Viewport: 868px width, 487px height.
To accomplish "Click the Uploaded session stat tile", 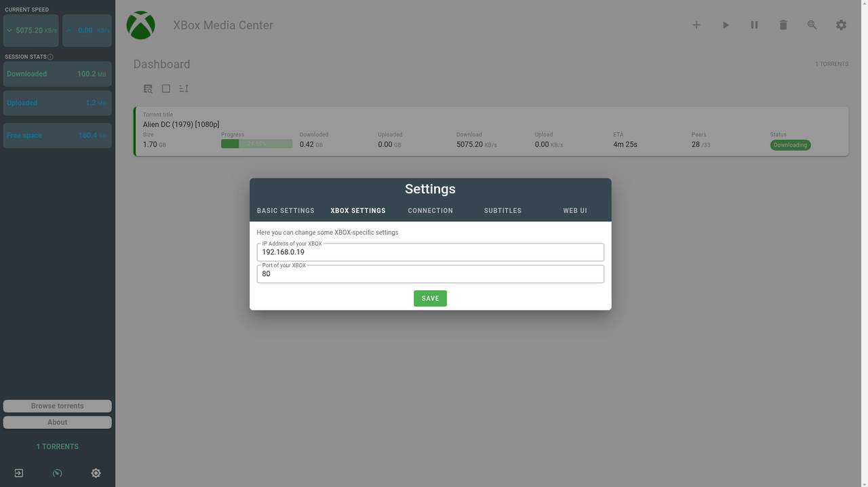I will 58,103.
